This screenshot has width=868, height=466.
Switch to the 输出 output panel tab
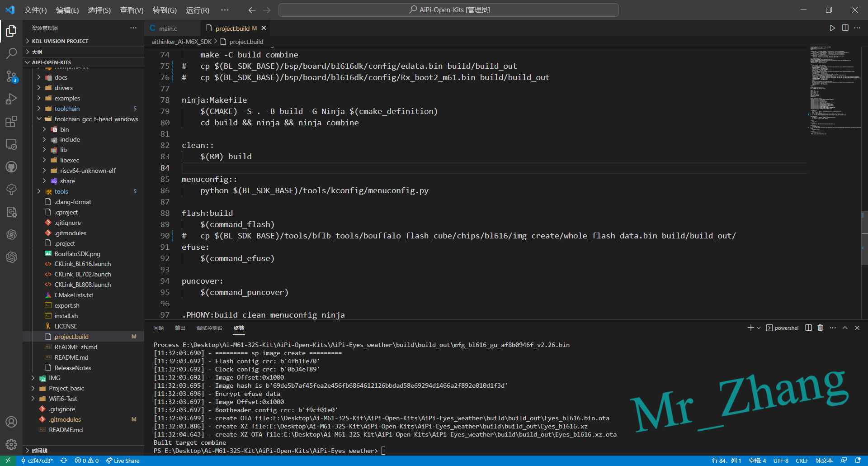point(180,328)
